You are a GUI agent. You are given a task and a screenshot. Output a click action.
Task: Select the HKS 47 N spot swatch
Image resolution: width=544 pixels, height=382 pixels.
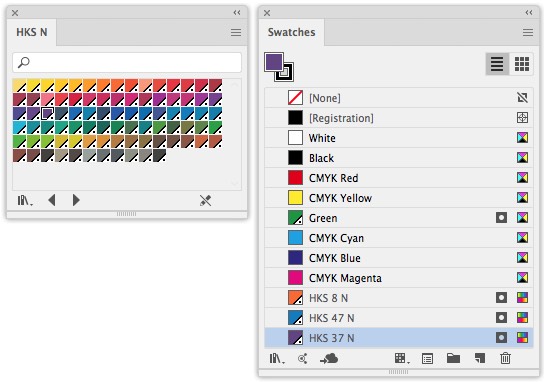[399, 318]
